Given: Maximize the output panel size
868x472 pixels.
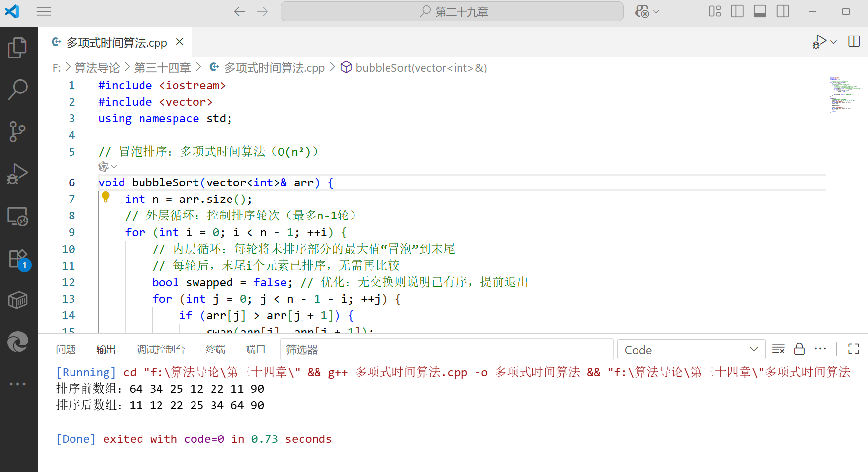Looking at the screenshot, I should click(x=853, y=349).
